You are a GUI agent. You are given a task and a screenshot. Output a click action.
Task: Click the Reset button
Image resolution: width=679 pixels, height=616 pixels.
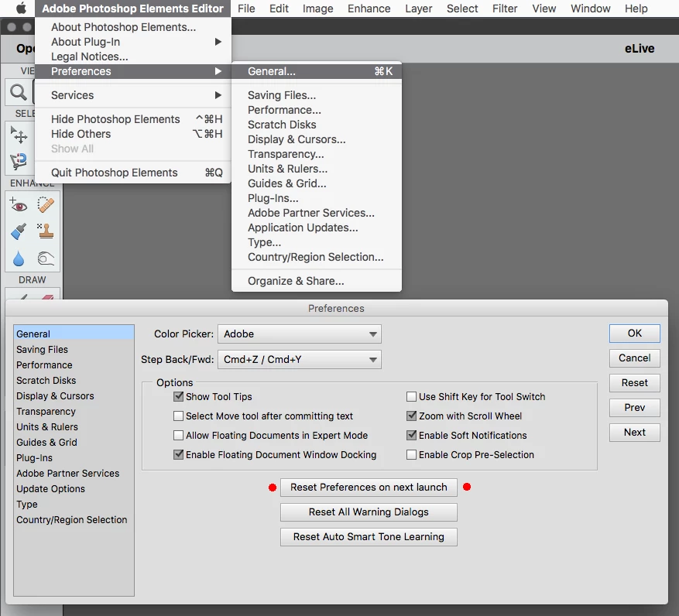coord(634,382)
